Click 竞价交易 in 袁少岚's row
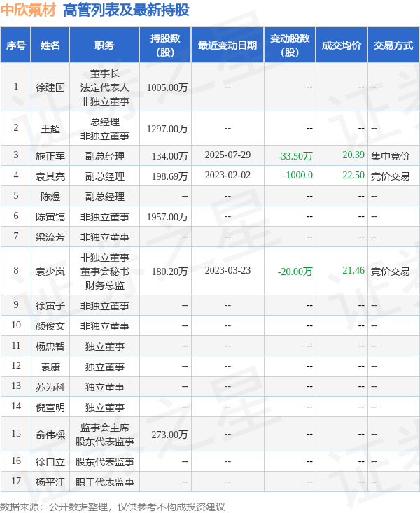 (390, 272)
